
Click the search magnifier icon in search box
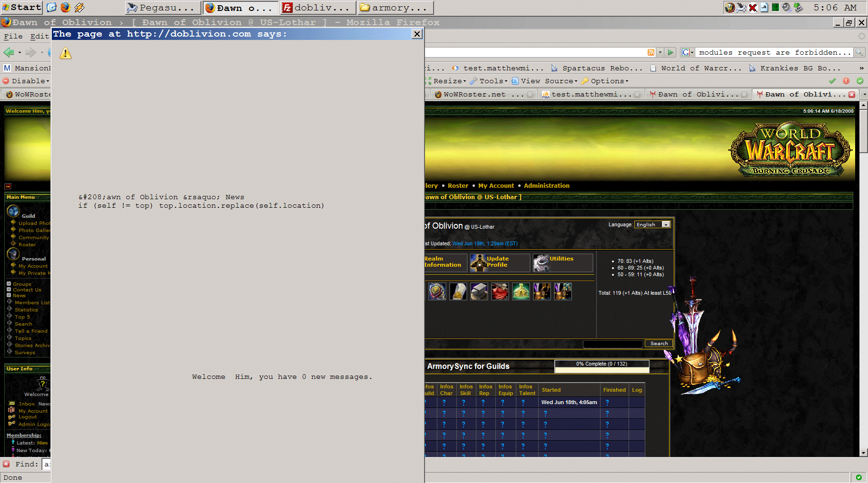coord(859,52)
